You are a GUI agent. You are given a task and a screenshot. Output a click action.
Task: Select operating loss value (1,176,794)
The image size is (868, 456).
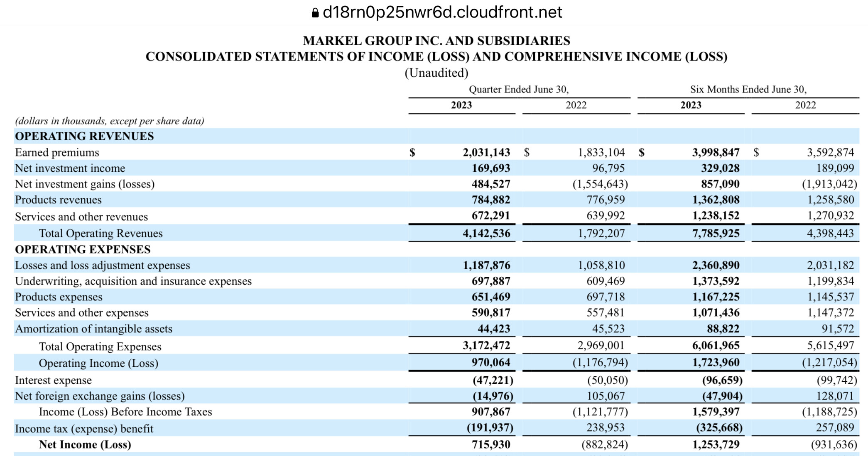(600, 363)
